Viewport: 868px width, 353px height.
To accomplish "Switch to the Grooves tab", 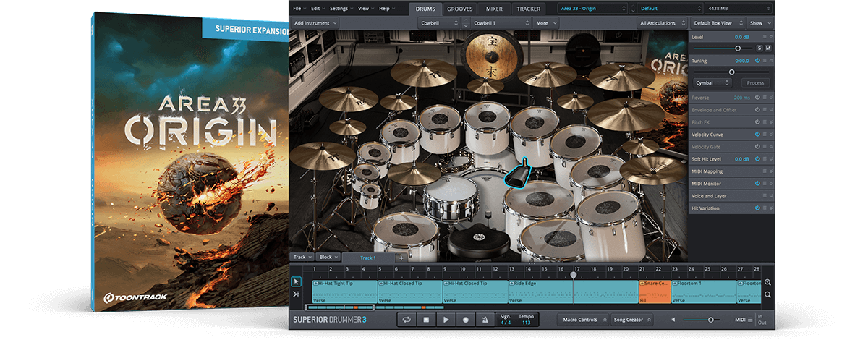I will (460, 9).
